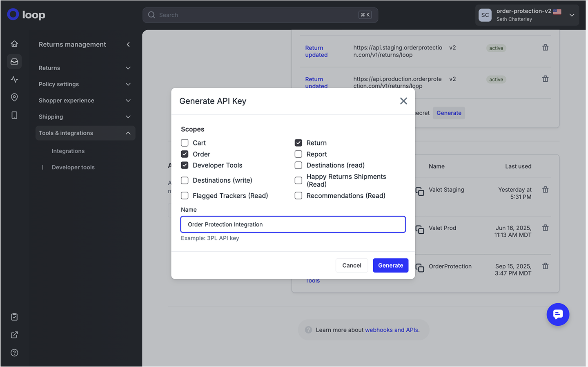Open the clipboard checklist sidebar icon
The width and height of the screenshot is (588, 367).
point(14,317)
